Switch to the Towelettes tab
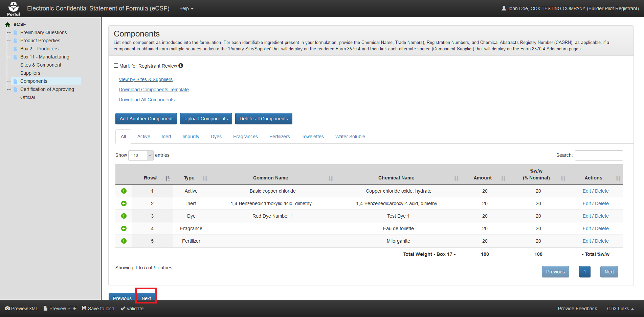 click(x=313, y=137)
